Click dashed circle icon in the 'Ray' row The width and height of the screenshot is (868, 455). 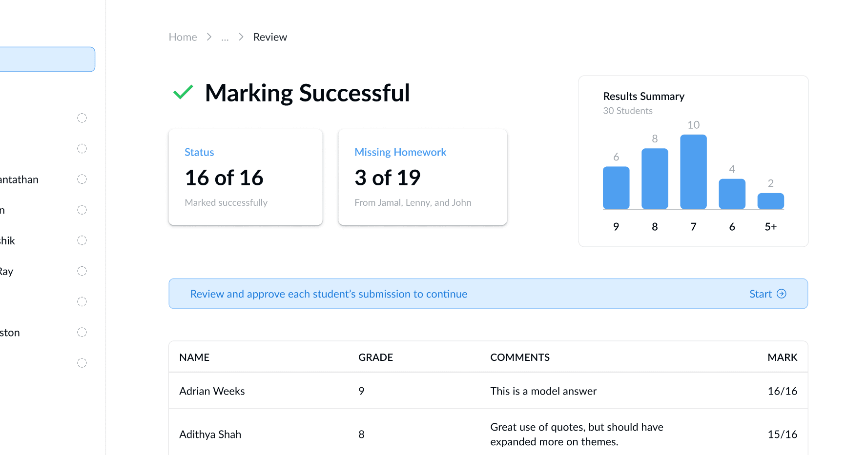click(x=82, y=271)
